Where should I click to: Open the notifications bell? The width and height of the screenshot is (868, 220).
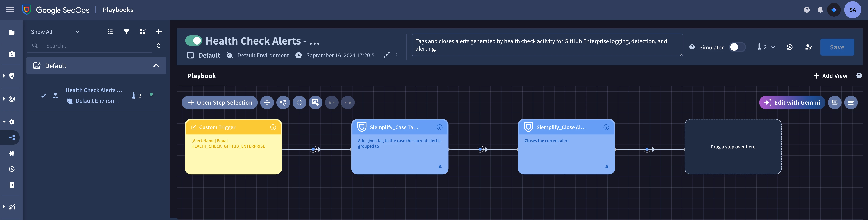pos(820,10)
